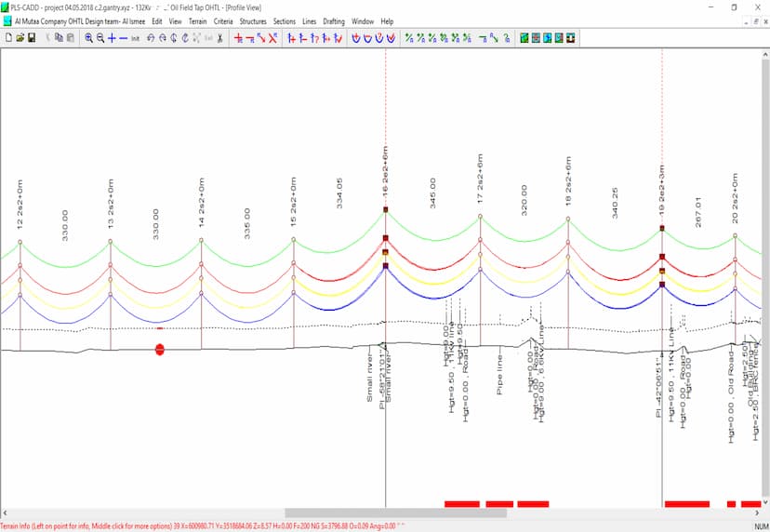Click the section check icon with red checkmark
This screenshot has height=532, width=770.
pos(391,38)
